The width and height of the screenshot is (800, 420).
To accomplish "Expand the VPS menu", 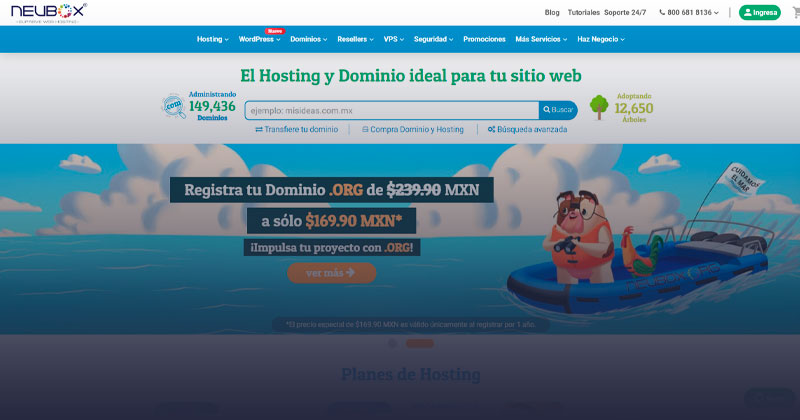I will 393,39.
